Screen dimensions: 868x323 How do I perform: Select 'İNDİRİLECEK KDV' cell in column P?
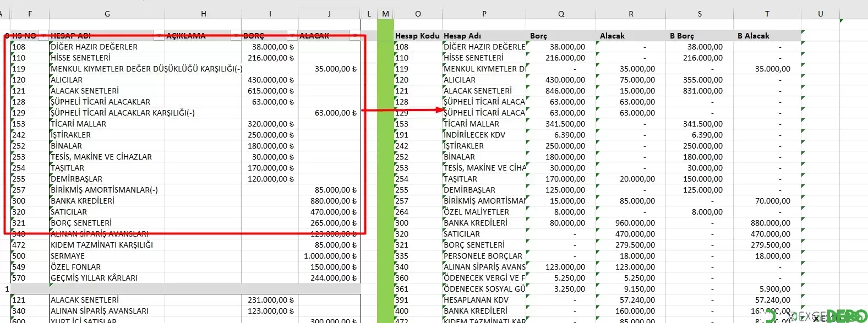click(x=484, y=135)
